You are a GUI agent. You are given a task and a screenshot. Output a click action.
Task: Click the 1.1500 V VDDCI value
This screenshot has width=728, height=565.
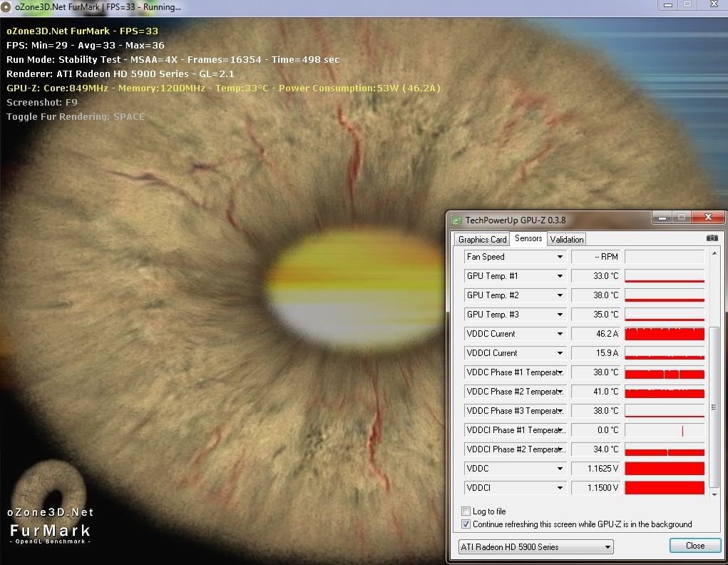596,488
